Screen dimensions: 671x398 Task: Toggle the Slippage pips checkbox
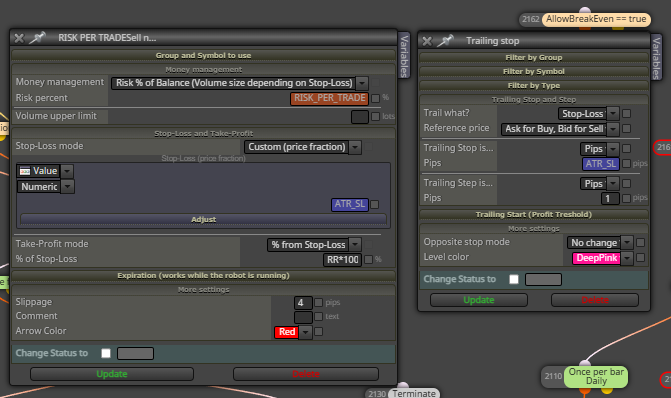tap(318, 303)
